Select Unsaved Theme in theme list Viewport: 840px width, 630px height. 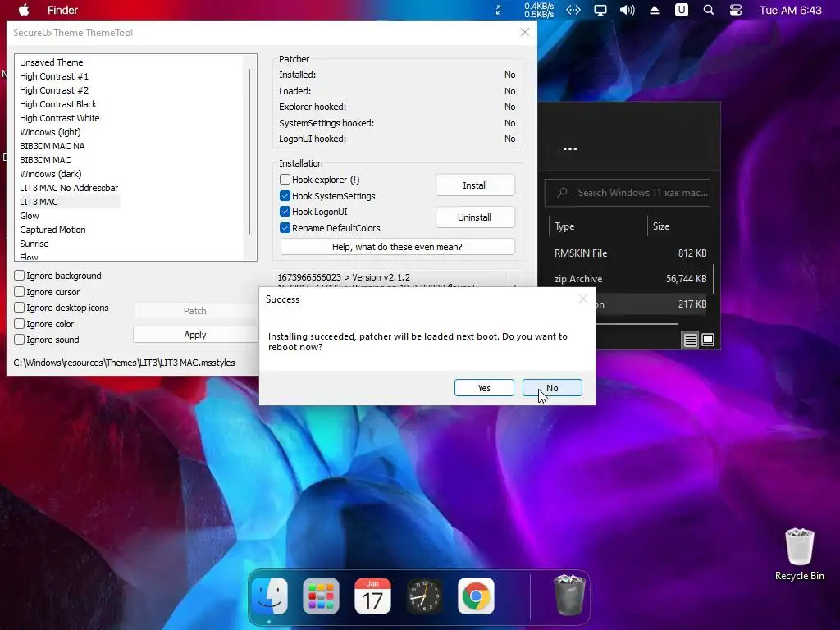pyautogui.click(x=52, y=62)
